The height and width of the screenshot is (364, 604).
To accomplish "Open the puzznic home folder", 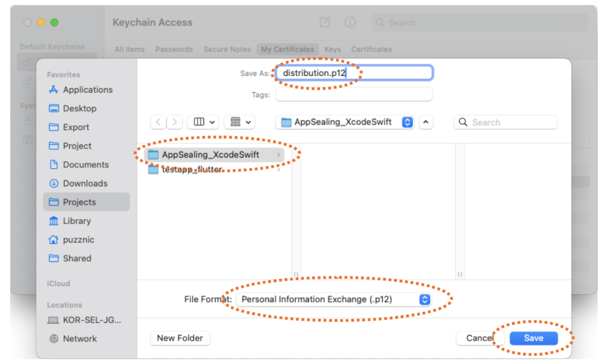I will [78, 239].
